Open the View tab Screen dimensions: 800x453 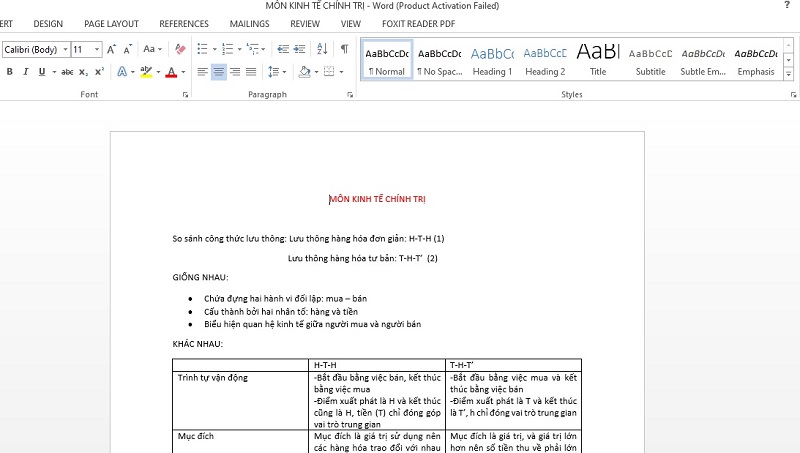point(351,24)
